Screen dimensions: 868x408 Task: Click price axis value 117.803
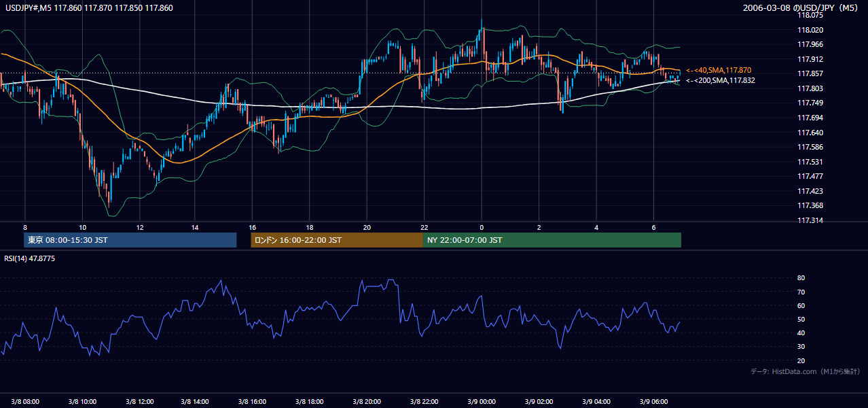[810, 88]
